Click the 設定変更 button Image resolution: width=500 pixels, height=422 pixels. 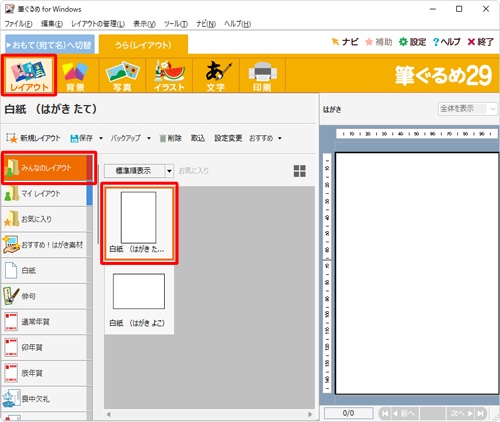pos(228,138)
